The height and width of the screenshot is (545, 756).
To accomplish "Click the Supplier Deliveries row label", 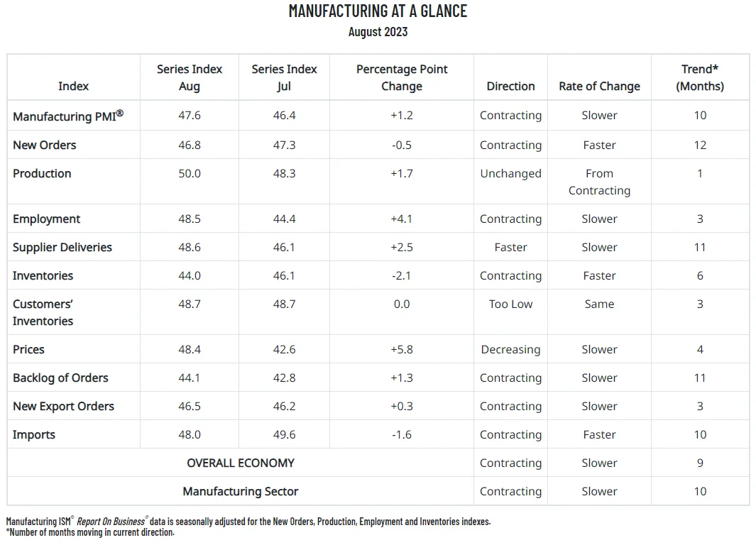I will tap(62, 247).
